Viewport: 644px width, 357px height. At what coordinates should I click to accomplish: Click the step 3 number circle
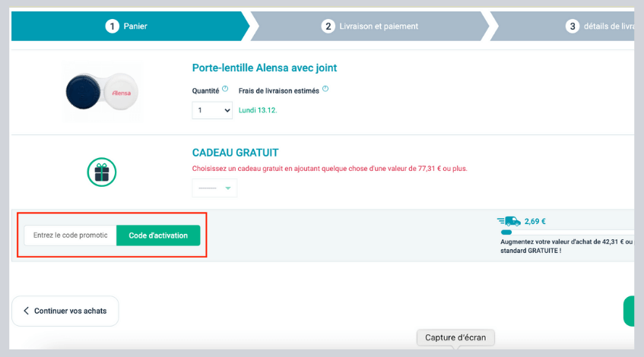coord(573,27)
